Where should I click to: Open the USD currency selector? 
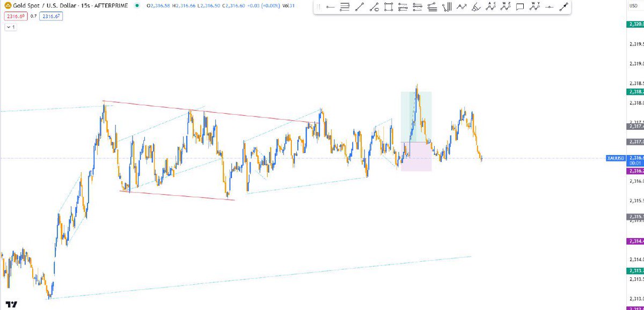click(x=634, y=6)
